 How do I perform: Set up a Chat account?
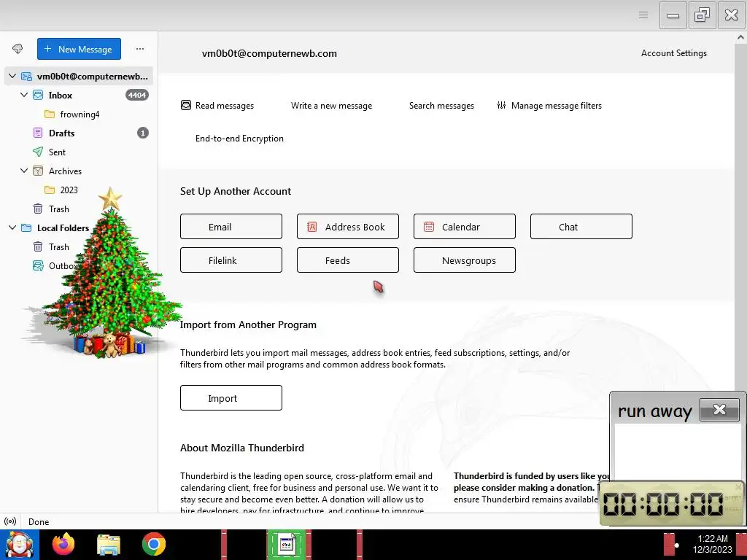click(x=581, y=227)
